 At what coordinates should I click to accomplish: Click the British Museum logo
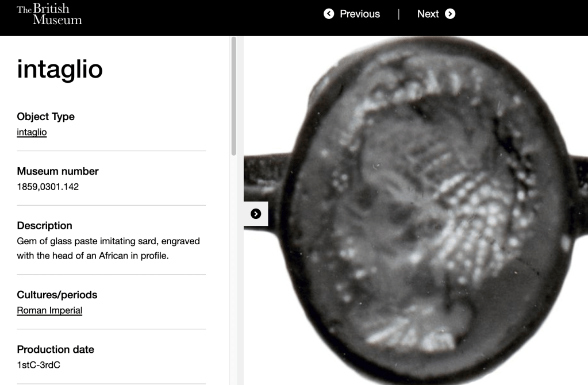pyautogui.click(x=49, y=14)
